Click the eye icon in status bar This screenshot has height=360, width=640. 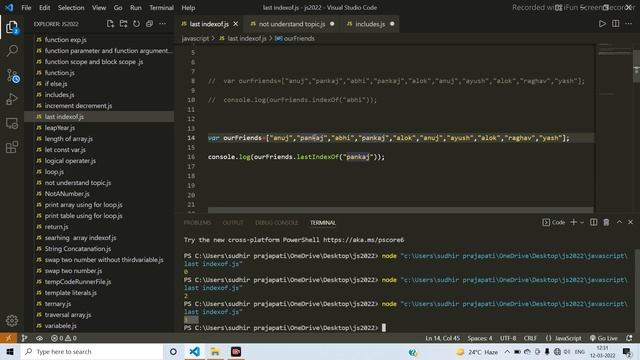click(39, 338)
